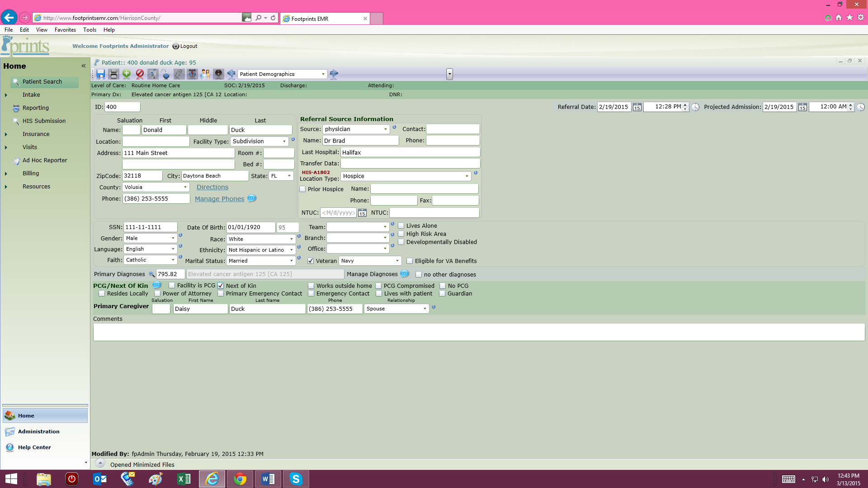The width and height of the screenshot is (868, 488).
Task: Check the Power of Attorney box
Action: 157,293
